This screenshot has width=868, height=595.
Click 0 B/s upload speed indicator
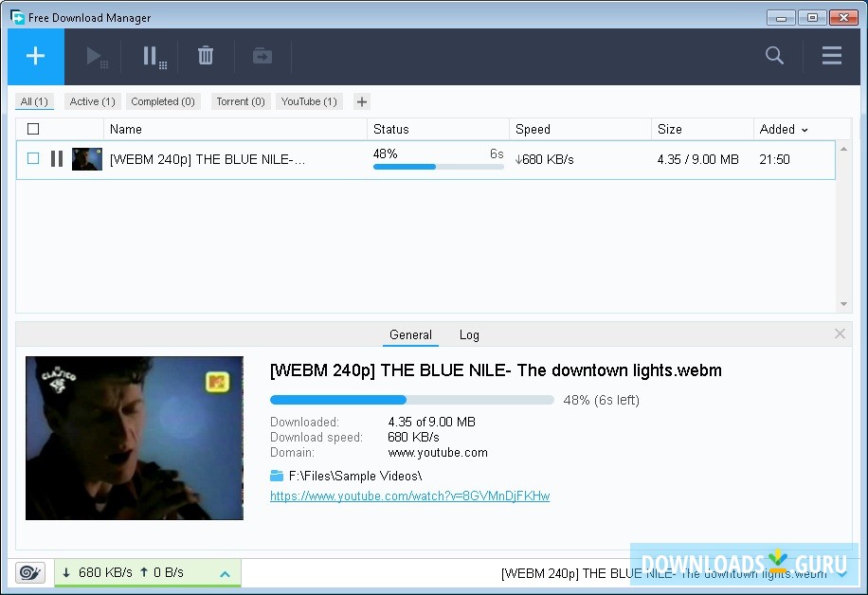click(x=162, y=572)
